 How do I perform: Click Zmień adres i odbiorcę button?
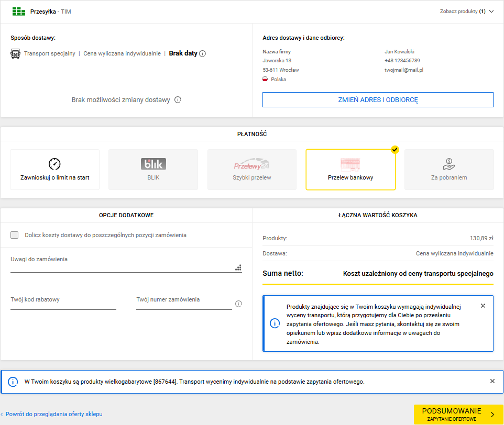(x=378, y=100)
